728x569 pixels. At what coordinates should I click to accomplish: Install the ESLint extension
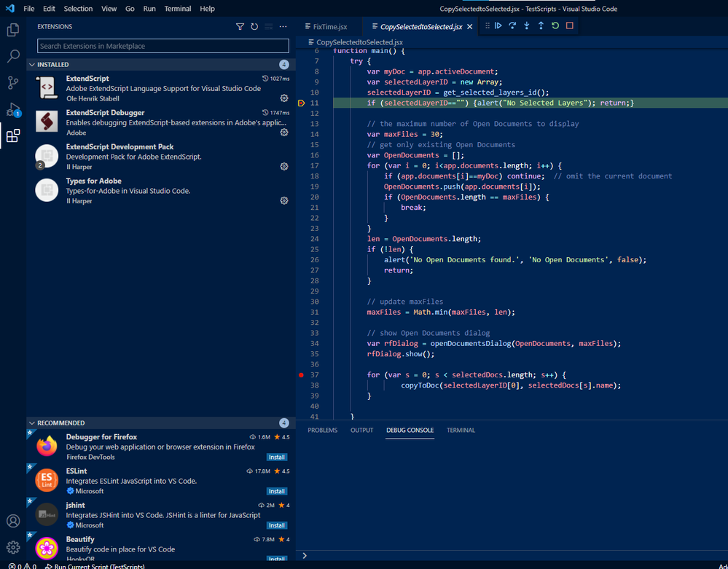(277, 491)
